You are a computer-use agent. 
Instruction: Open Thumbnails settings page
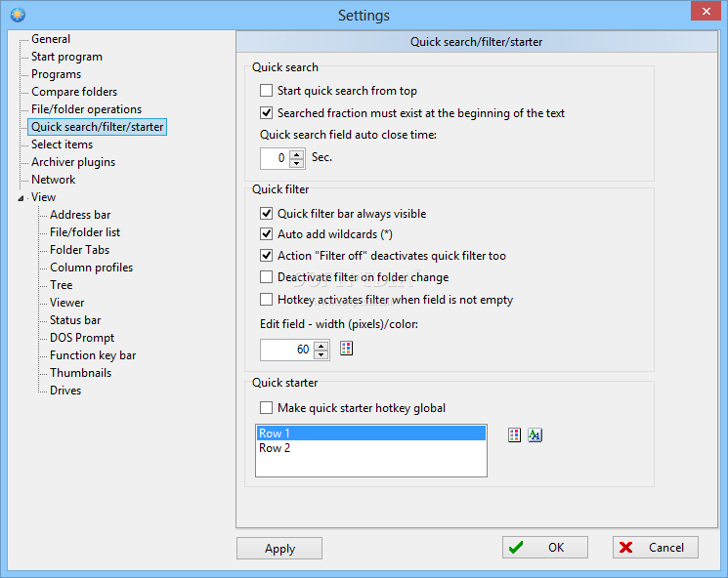pyautogui.click(x=81, y=373)
